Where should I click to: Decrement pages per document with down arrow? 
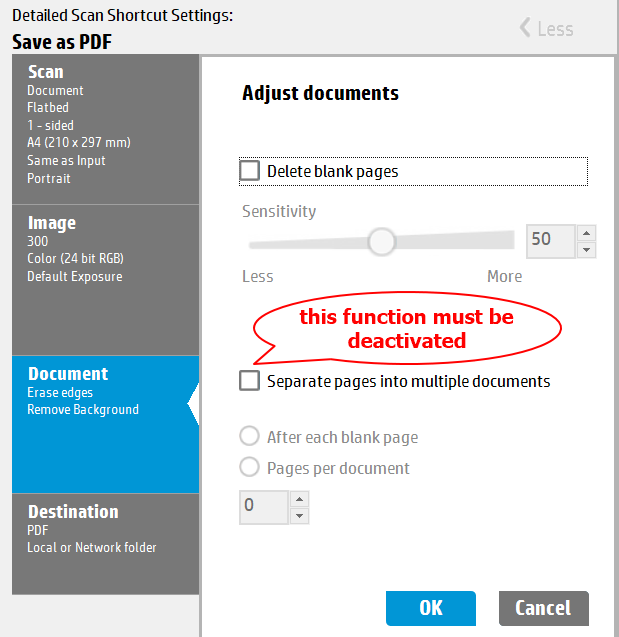point(299,515)
